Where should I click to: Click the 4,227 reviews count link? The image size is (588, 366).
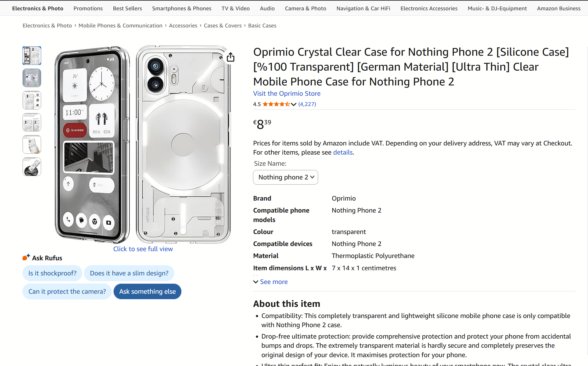(307, 104)
